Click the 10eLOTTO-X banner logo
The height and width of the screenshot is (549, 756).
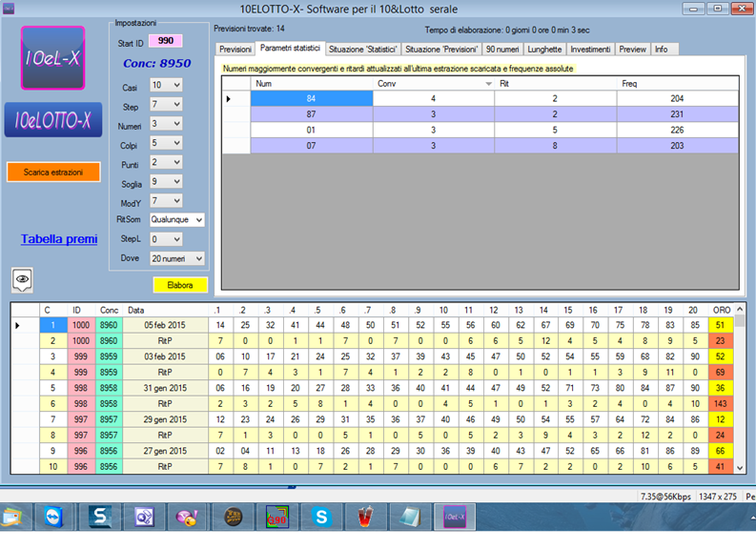point(53,119)
